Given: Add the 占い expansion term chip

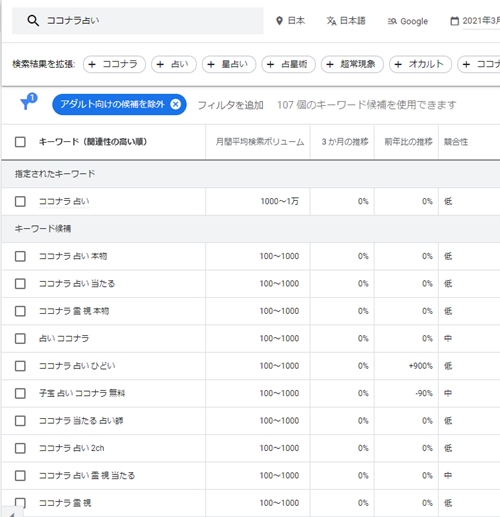Looking at the screenshot, I should tap(174, 64).
